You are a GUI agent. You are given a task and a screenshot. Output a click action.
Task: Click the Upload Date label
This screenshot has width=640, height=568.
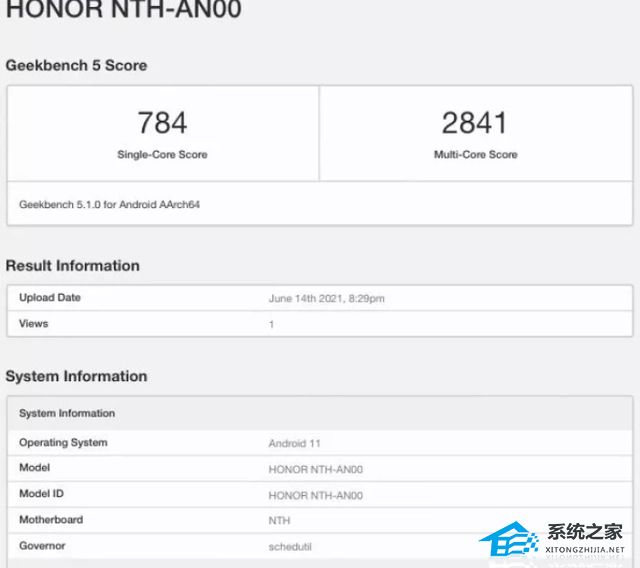click(50, 297)
